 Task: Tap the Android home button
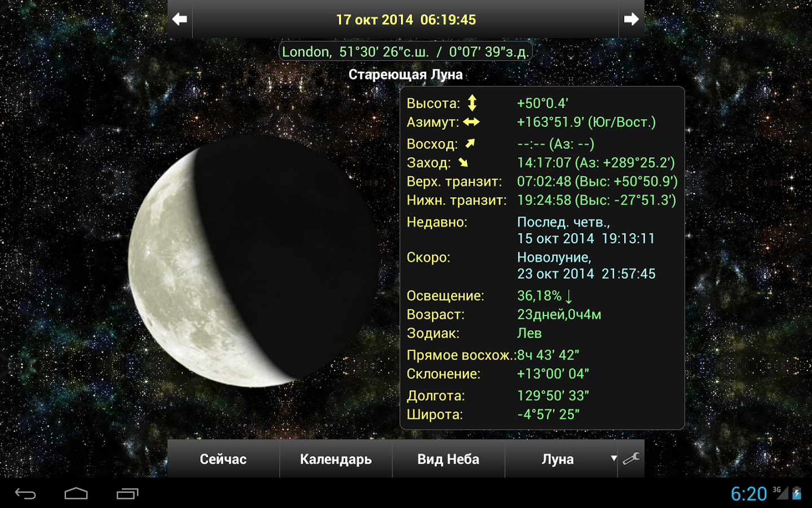pyautogui.click(x=76, y=494)
